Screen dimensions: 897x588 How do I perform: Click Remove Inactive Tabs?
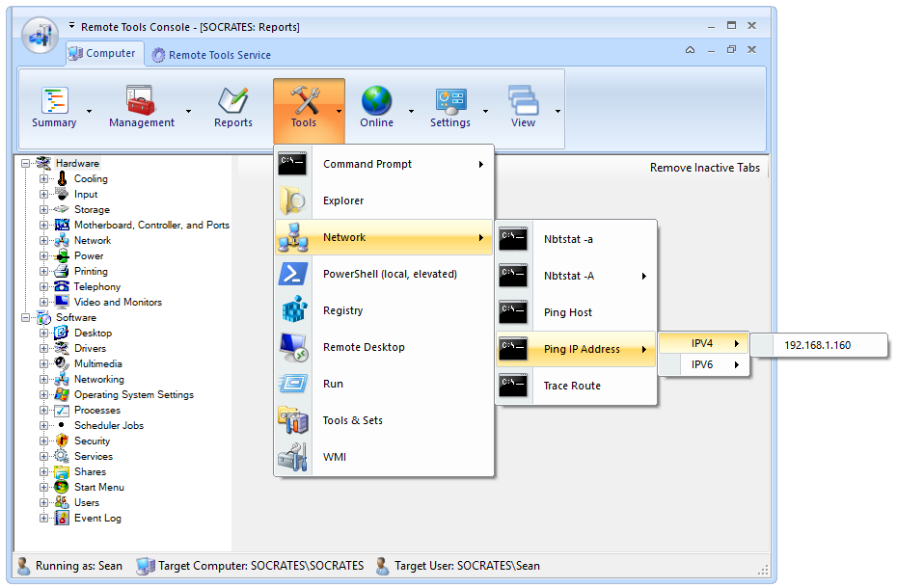coord(705,168)
